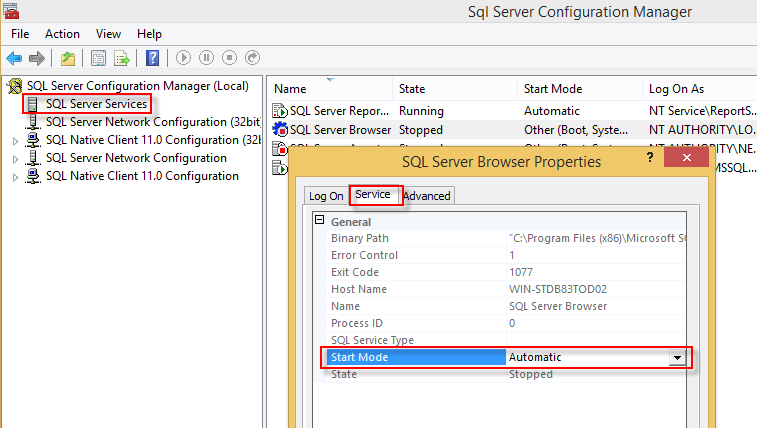Click the SQL Server Reporting service row icon
The height and width of the screenshot is (428, 757).
[x=280, y=111]
